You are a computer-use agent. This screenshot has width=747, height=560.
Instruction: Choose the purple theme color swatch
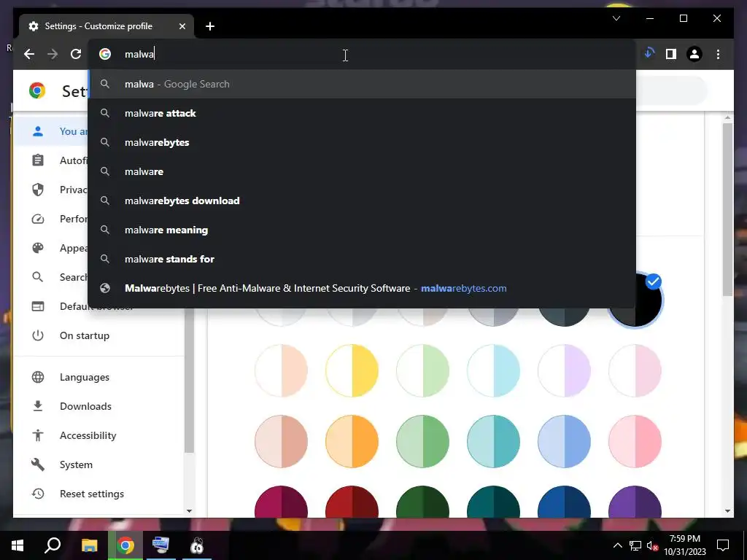click(635, 502)
